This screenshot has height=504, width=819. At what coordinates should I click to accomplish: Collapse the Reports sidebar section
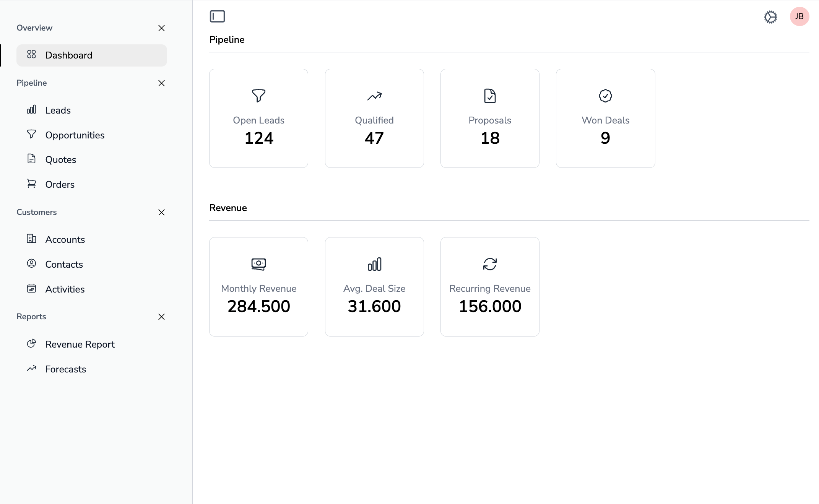tap(161, 317)
